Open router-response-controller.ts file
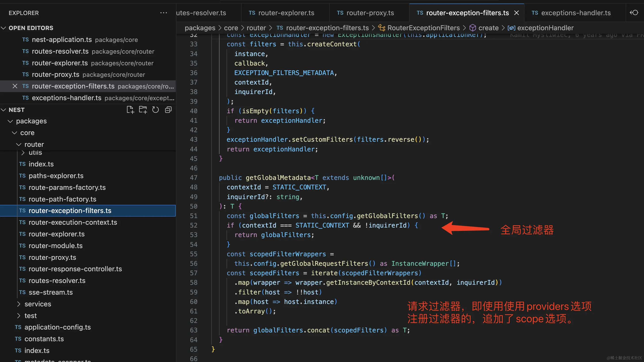 pyautogui.click(x=88, y=269)
